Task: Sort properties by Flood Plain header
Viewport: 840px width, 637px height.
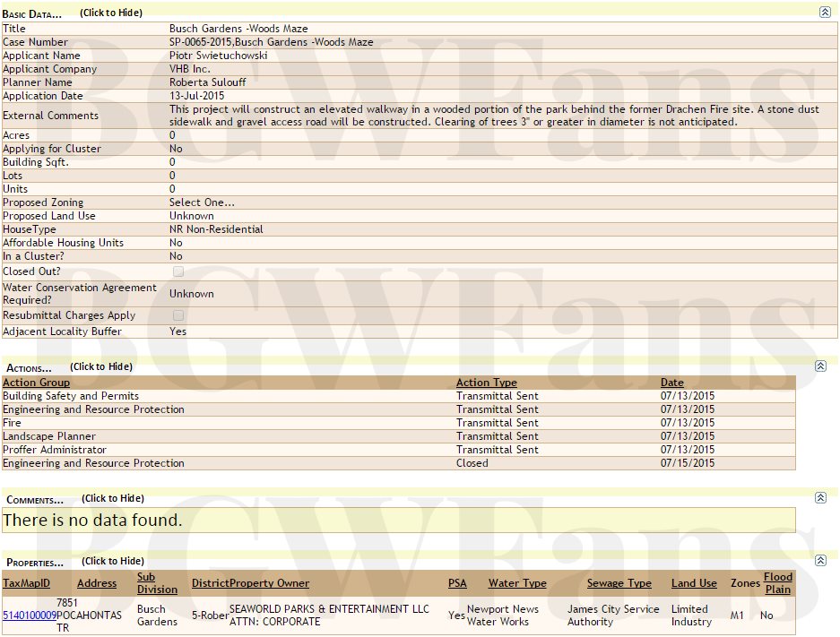Action: pos(778,583)
